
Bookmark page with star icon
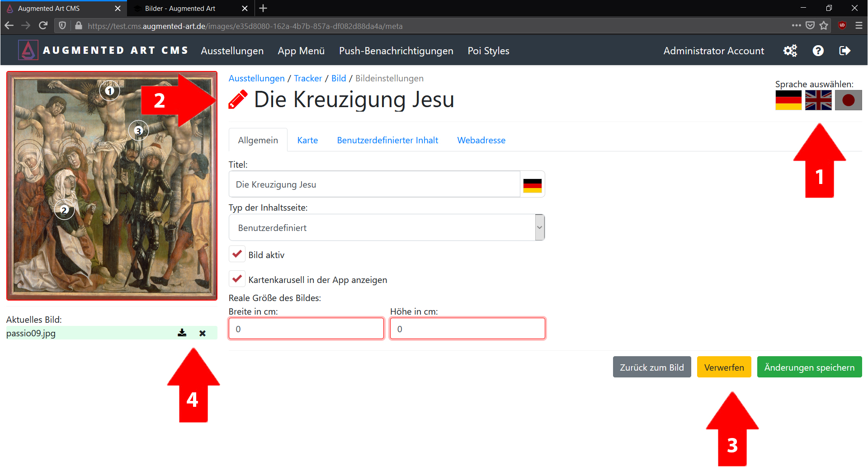tap(824, 26)
